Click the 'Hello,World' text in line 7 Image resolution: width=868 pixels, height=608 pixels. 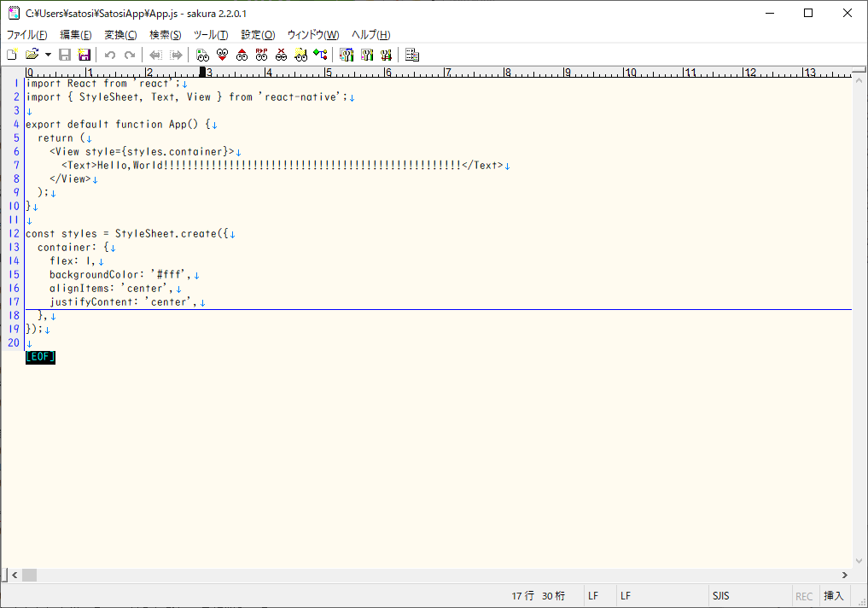point(130,165)
